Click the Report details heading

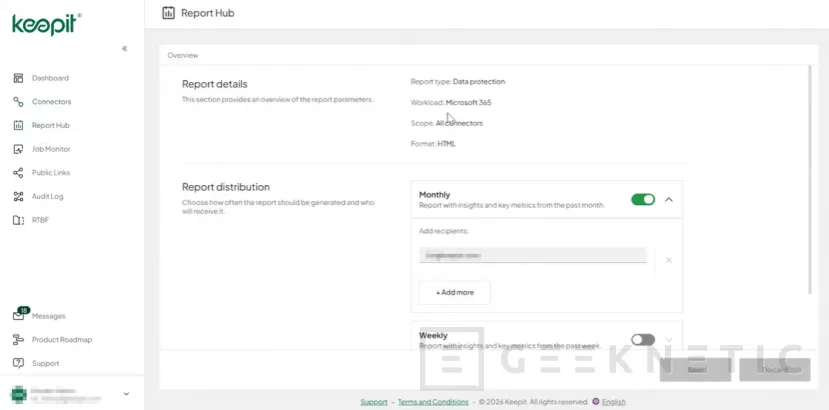(215, 84)
